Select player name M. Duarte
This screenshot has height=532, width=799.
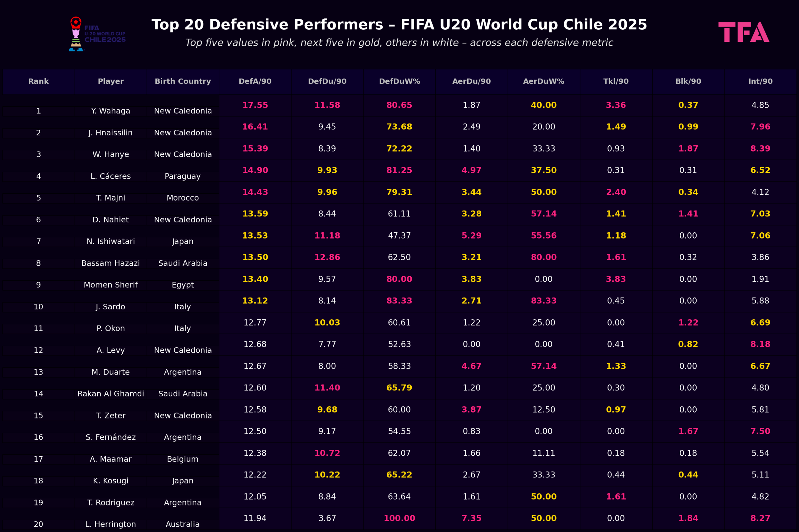point(111,372)
